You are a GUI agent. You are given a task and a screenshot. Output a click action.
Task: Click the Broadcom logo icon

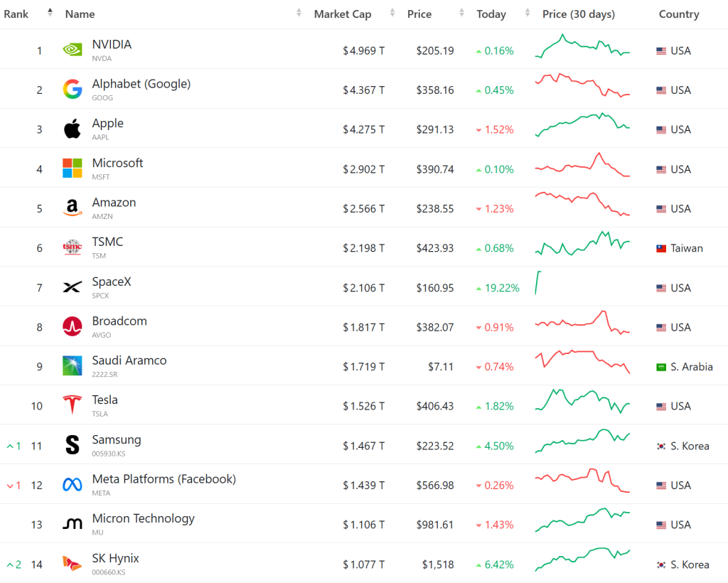click(x=73, y=326)
